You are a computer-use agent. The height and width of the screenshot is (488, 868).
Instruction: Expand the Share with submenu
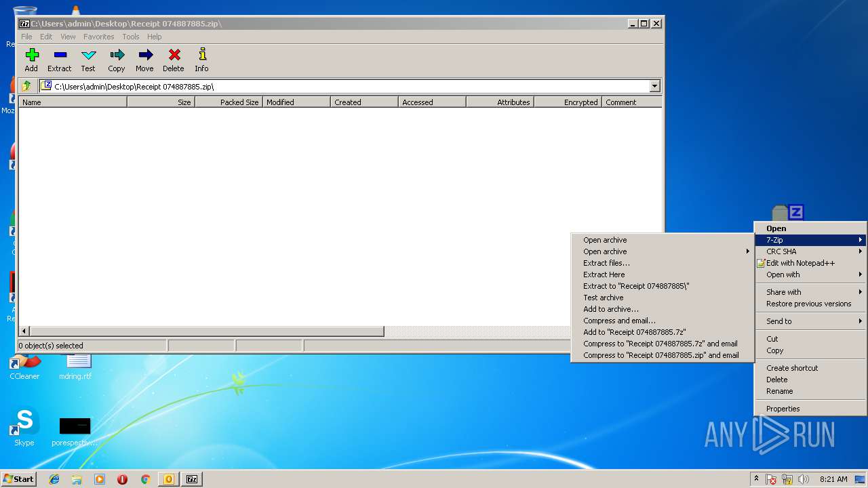point(810,292)
